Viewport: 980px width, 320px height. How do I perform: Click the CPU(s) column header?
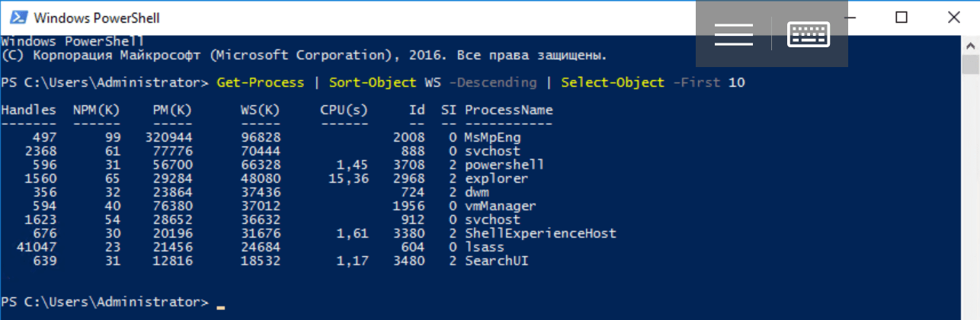(x=344, y=110)
